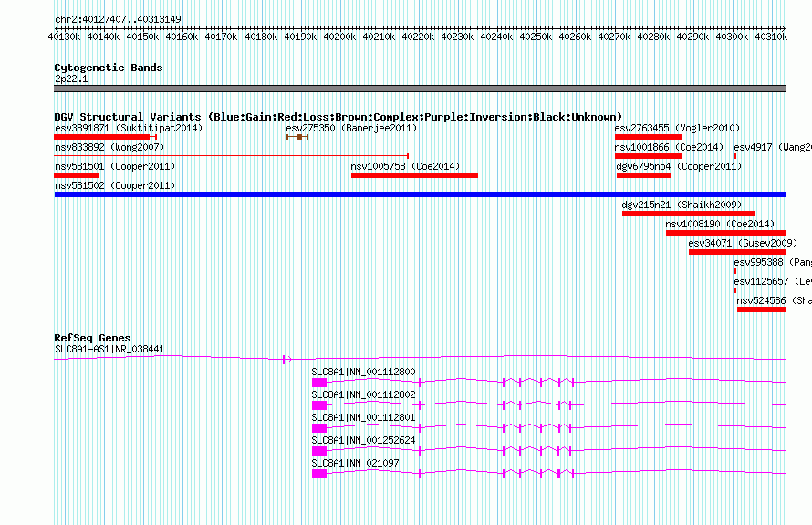Image resolution: width=812 pixels, height=525 pixels.
Task: Select the SLC8A1|NM_001112802 transcript label
Action: pos(363,395)
